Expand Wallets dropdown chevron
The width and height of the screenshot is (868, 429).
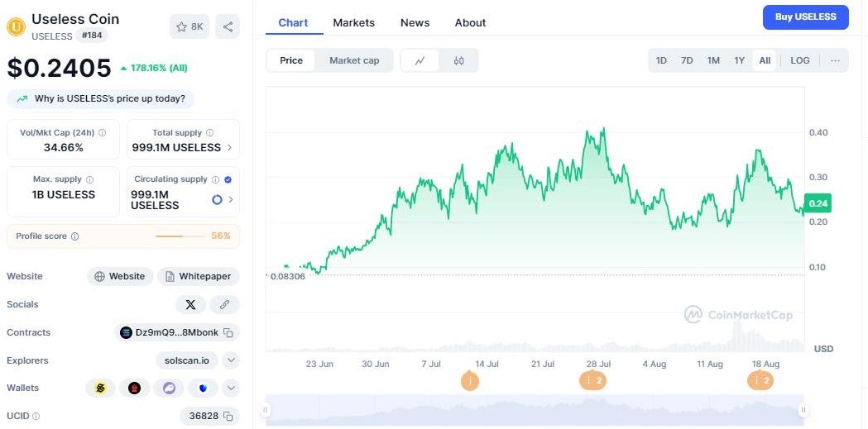(x=231, y=388)
